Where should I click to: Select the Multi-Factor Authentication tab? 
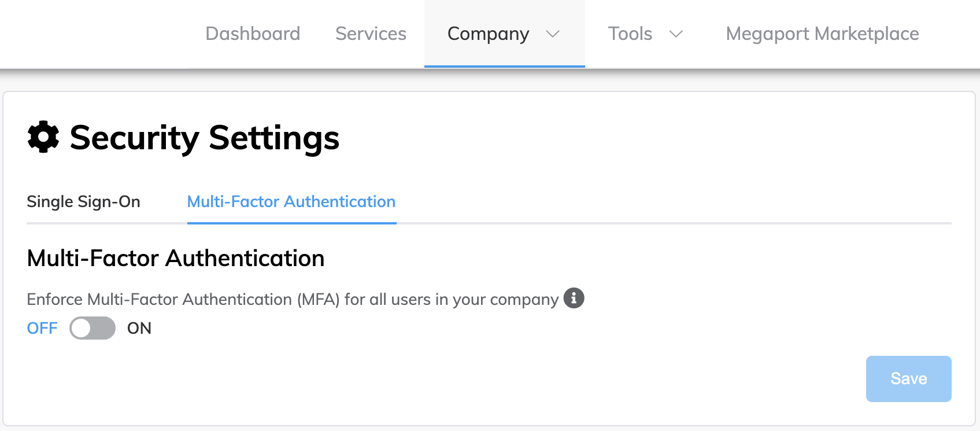(x=291, y=201)
